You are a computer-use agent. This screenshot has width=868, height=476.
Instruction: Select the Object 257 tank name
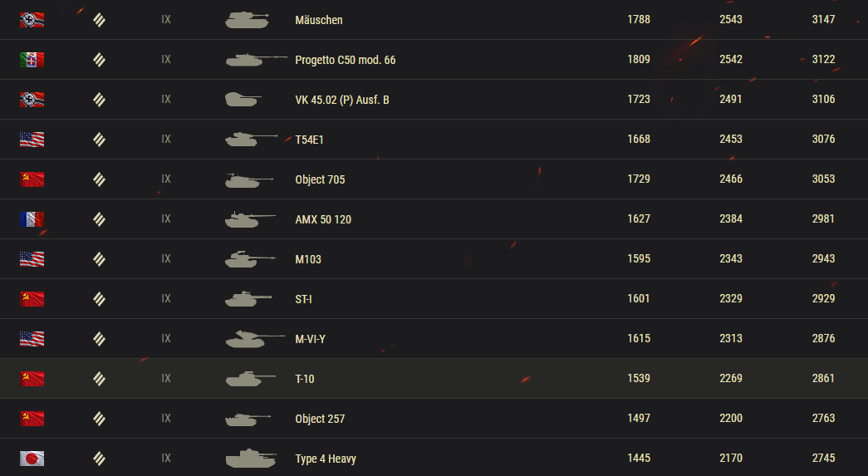(x=320, y=419)
